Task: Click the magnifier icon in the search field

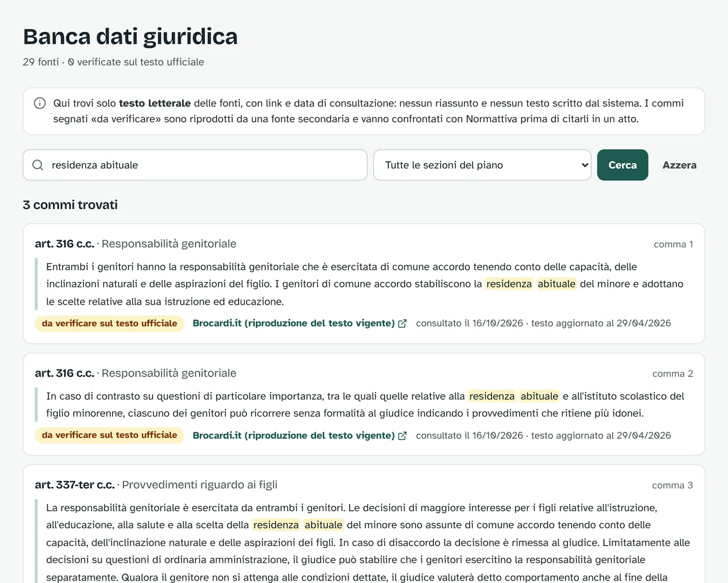Action: 38,165
